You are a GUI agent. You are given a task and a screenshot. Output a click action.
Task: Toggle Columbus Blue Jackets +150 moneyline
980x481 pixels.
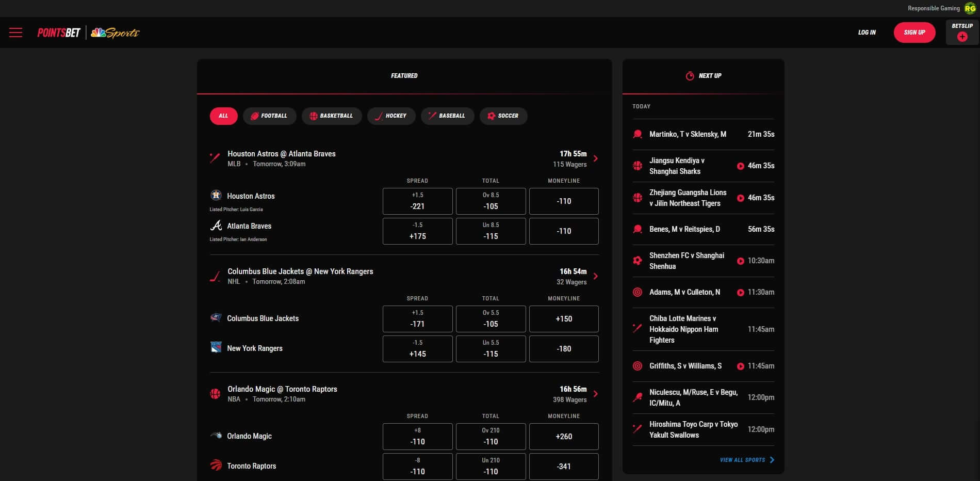pyautogui.click(x=564, y=319)
